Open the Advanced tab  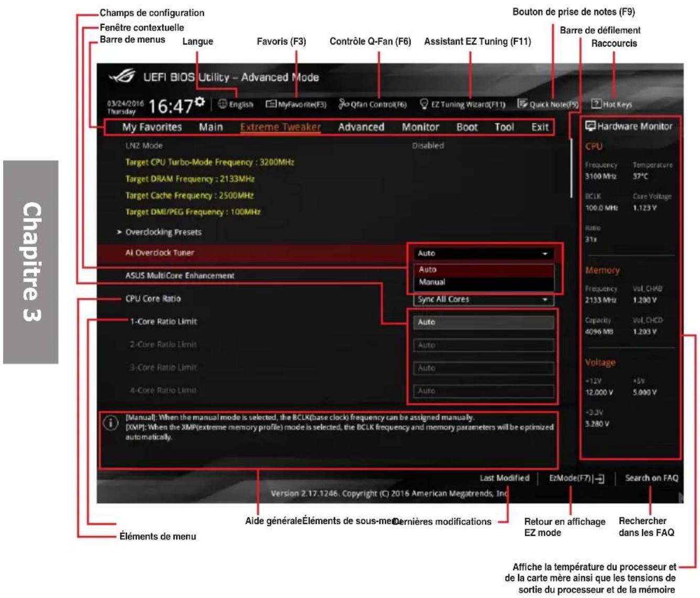pyautogui.click(x=361, y=127)
